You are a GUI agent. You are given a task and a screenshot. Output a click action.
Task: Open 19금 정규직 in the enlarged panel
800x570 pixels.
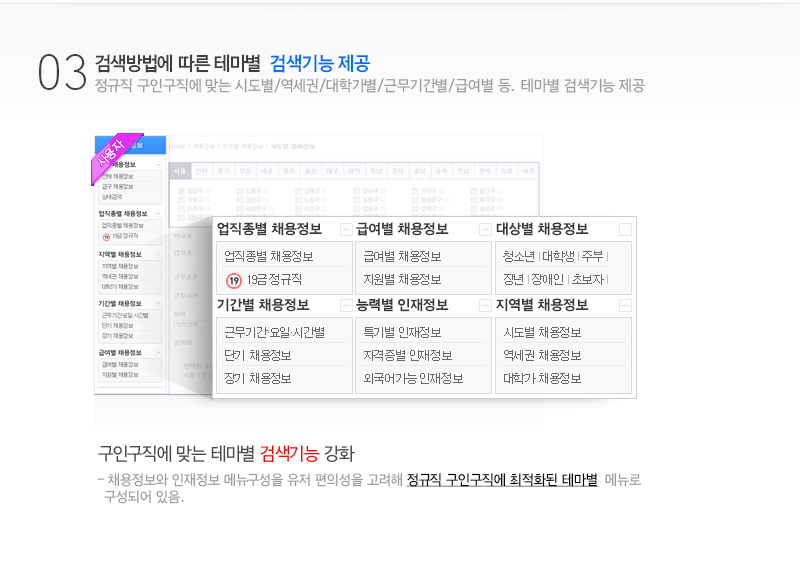[274, 280]
